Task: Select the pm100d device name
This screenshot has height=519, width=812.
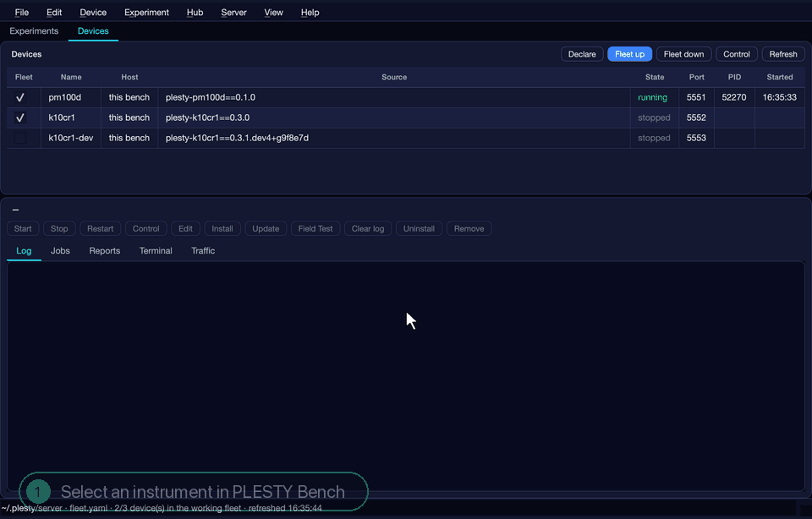Action: tap(65, 97)
